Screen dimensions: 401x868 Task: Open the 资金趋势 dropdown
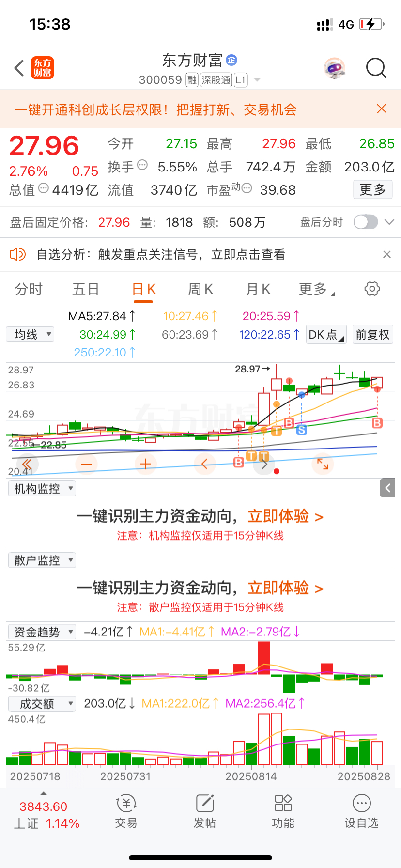(x=42, y=632)
